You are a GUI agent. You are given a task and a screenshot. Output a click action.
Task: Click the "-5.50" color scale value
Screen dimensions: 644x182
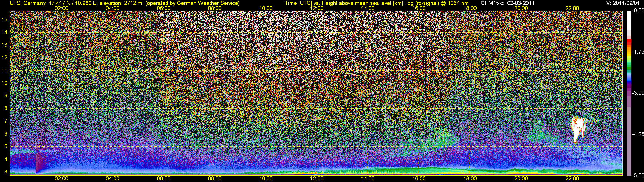tap(638, 176)
